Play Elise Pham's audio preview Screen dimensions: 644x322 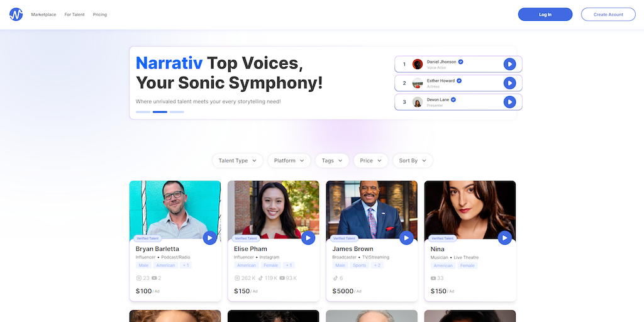click(x=308, y=238)
